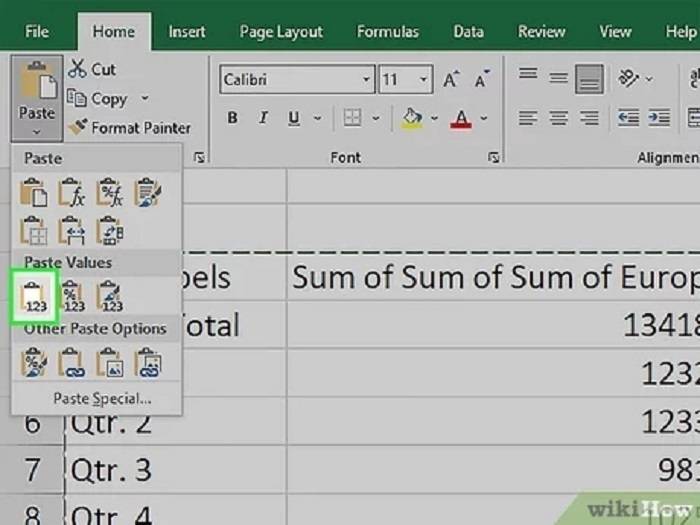Expand the Fill Color dropdown arrow
Image resolution: width=700 pixels, height=525 pixels.
point(434,118)
